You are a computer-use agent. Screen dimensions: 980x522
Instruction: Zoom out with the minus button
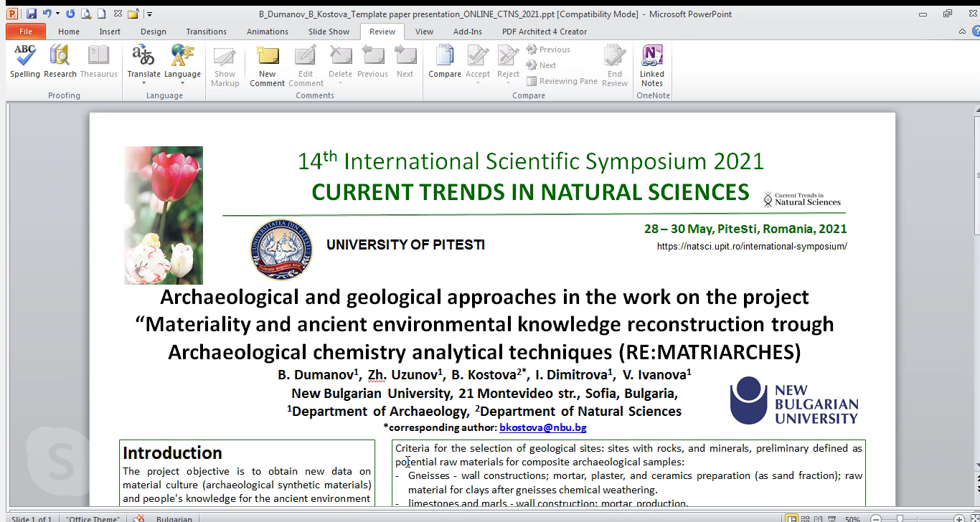click(875, 518)
